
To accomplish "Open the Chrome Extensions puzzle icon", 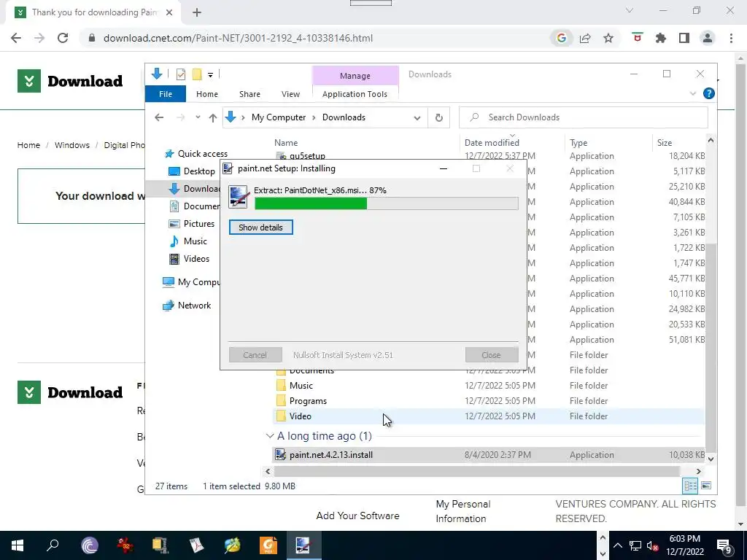I will 661,38.
